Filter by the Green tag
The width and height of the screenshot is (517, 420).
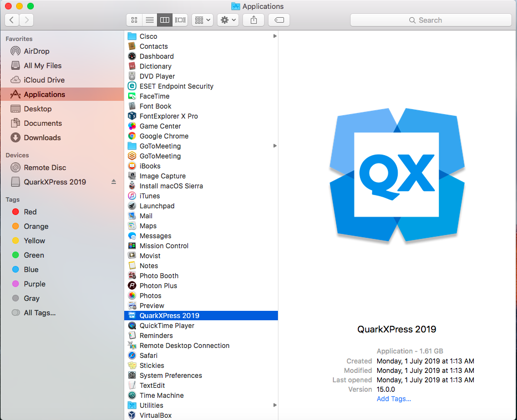click(x=62, y=255)
